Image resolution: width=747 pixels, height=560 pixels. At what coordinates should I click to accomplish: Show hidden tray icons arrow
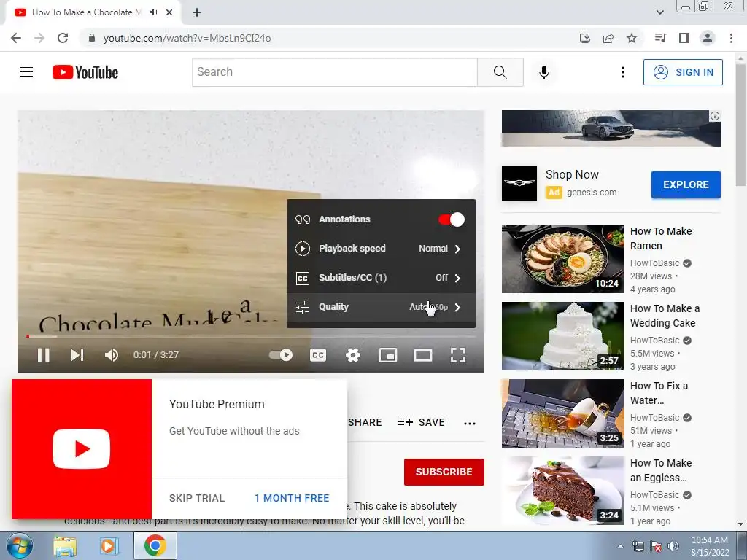click(x=620, y=546)
